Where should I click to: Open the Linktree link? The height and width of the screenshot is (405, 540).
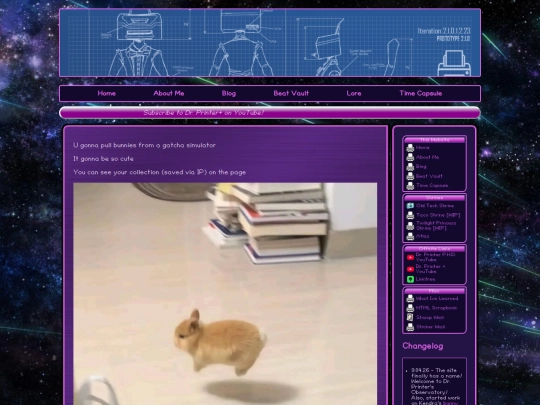425,279
